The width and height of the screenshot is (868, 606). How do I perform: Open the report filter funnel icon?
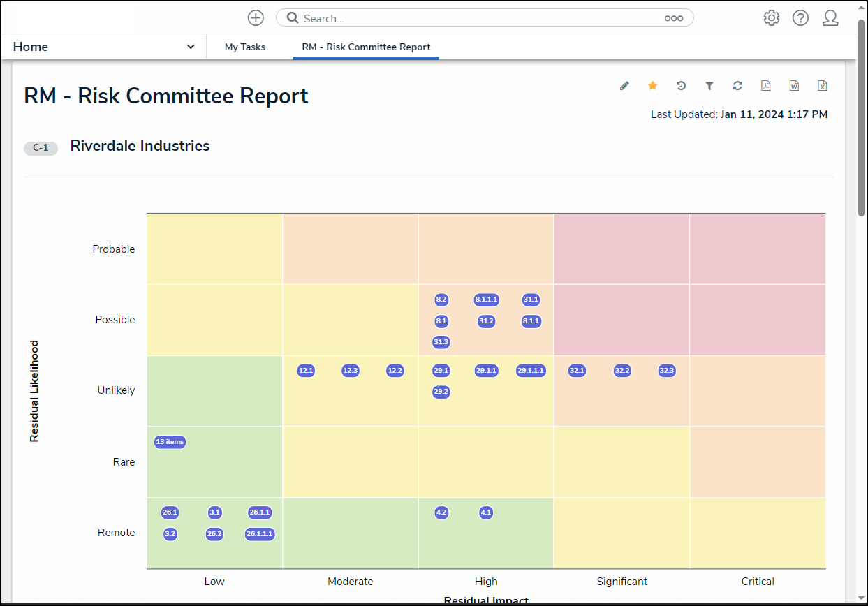click(x=709, y=86)
